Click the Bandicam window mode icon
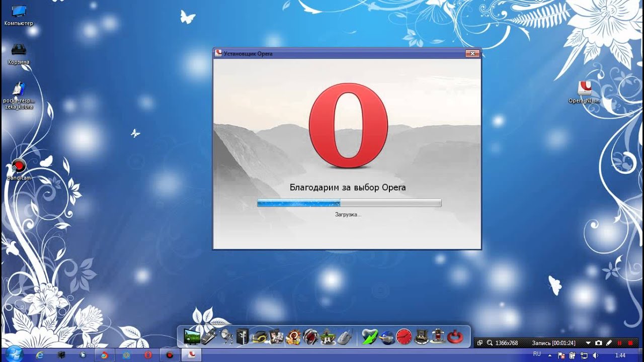Screen dimensions: 644x362 tap(479, 343)
